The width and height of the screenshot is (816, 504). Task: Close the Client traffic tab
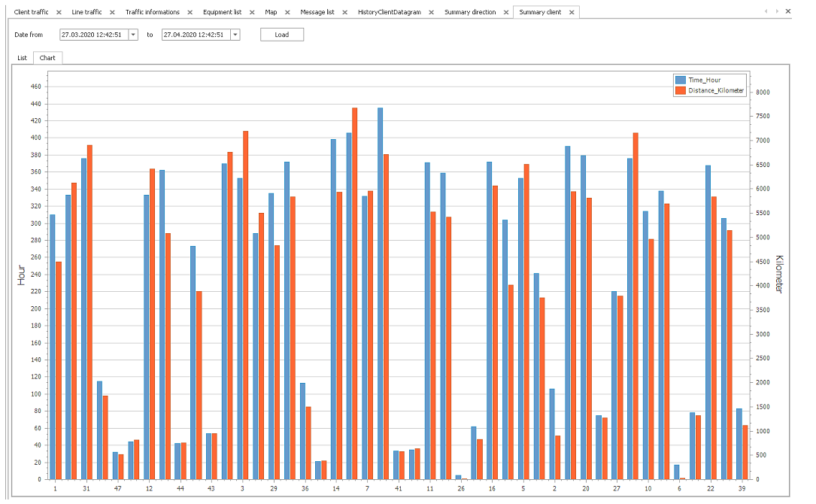tap(59, 13)
